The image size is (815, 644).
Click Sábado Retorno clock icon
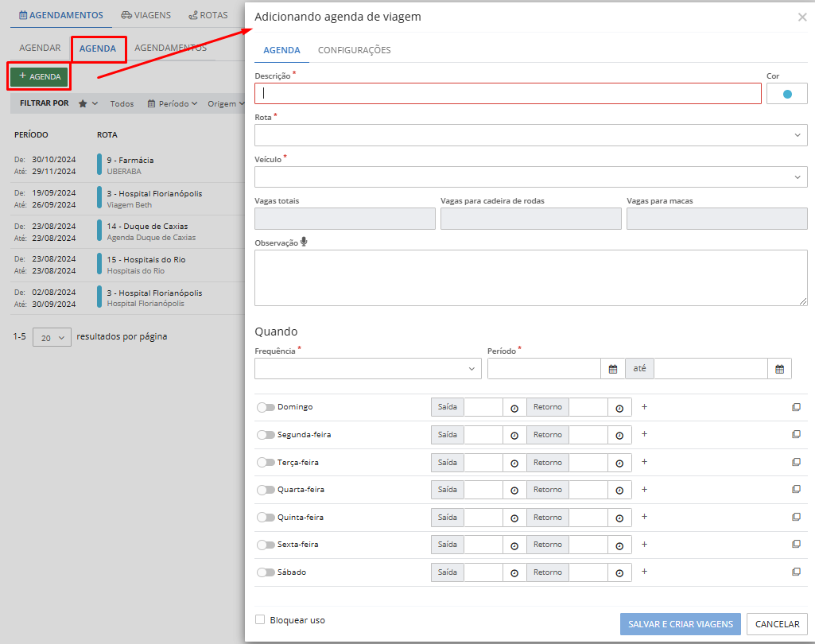pos(619,572)
